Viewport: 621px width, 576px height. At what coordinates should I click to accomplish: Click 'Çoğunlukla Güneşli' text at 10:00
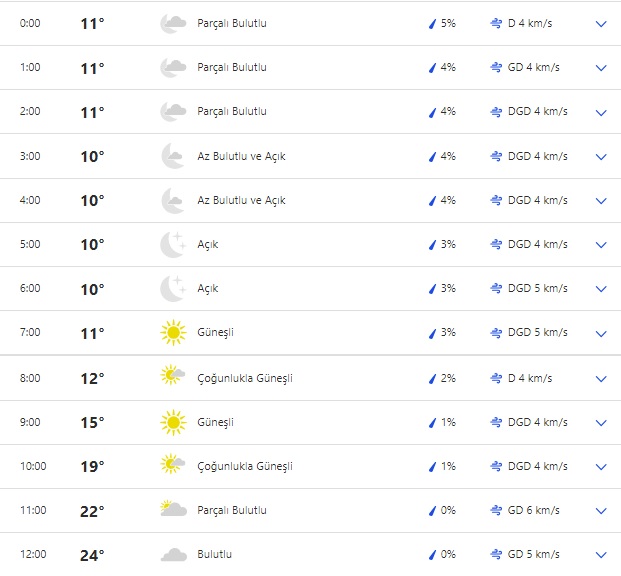coord(245,466)
